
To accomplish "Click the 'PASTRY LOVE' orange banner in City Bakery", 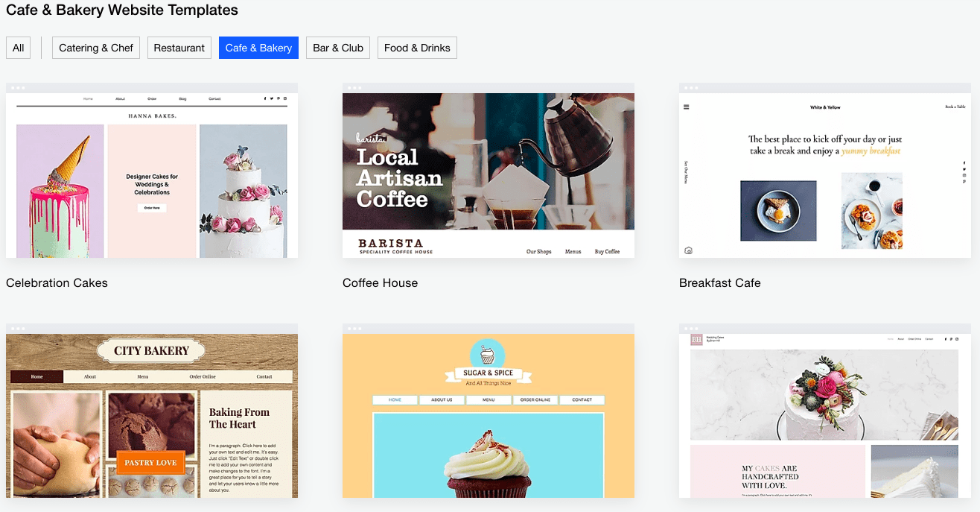I will point(150,463).
